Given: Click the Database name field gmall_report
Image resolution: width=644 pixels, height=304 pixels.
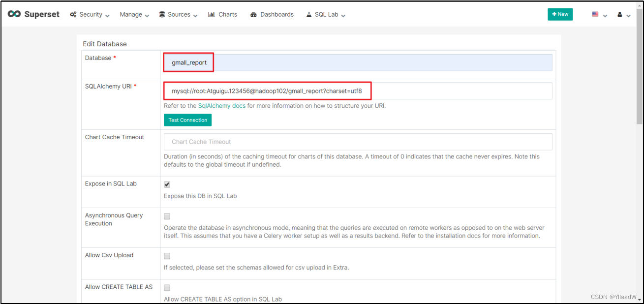Looking at the screenshot, I should click(358, 62).
